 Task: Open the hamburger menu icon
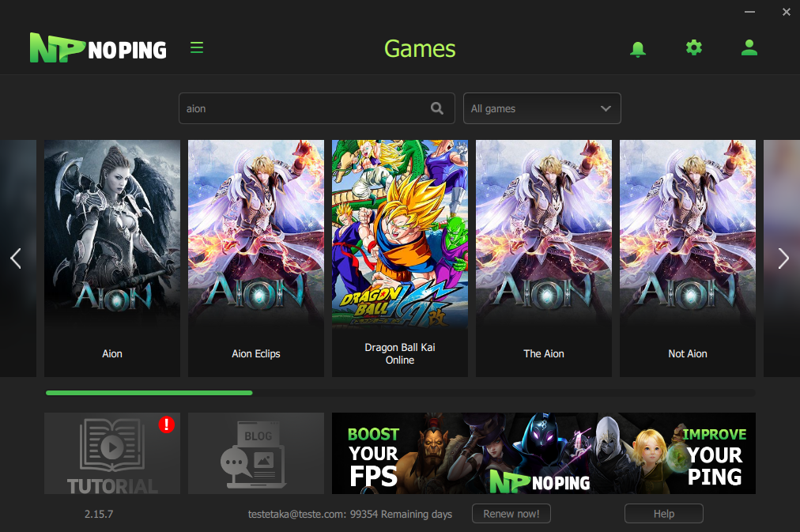(197, 47)
